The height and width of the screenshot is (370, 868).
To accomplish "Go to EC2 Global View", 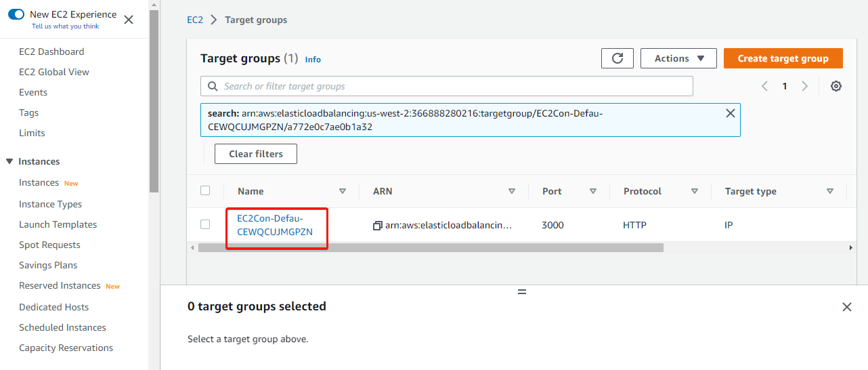I will point(54,72).
